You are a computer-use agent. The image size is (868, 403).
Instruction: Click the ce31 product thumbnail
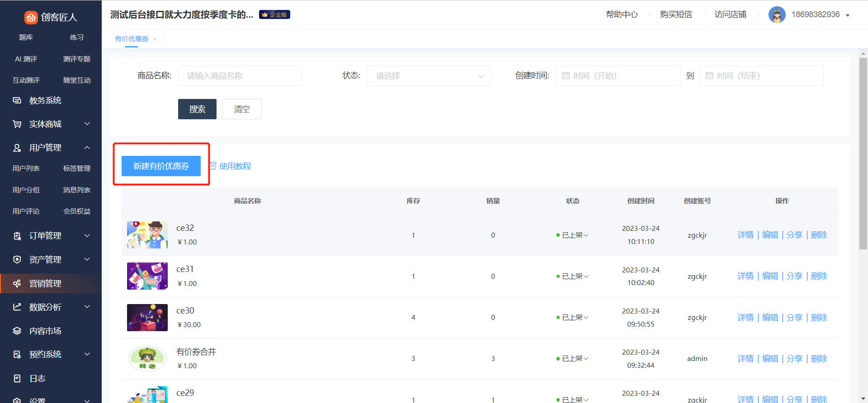point(147,276)
